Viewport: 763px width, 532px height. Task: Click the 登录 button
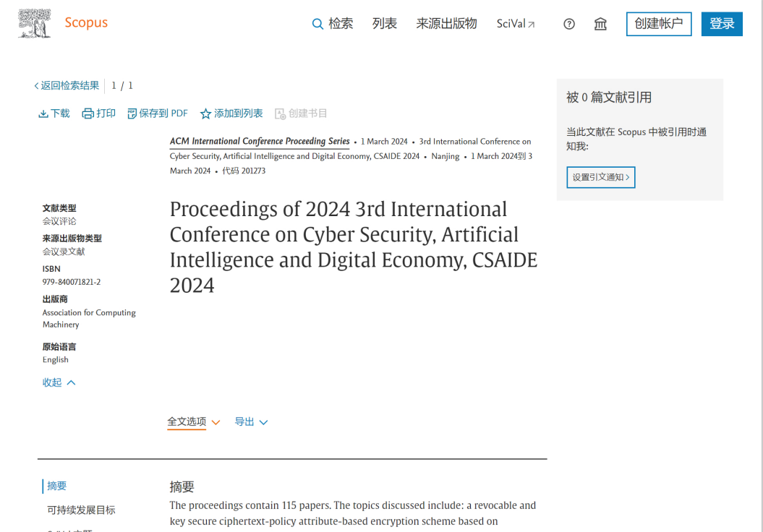click(722, 24)
